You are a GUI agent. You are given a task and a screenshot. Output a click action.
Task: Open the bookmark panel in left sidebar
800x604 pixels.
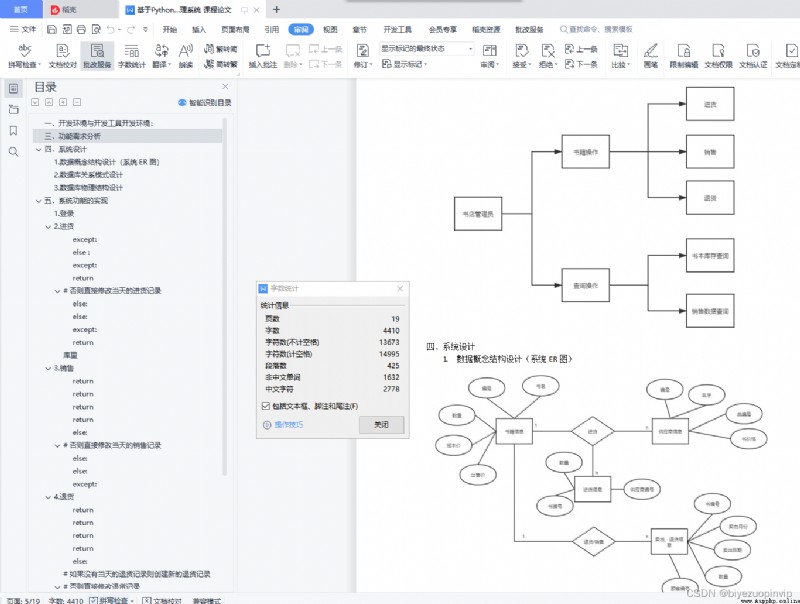click(13, 131)
